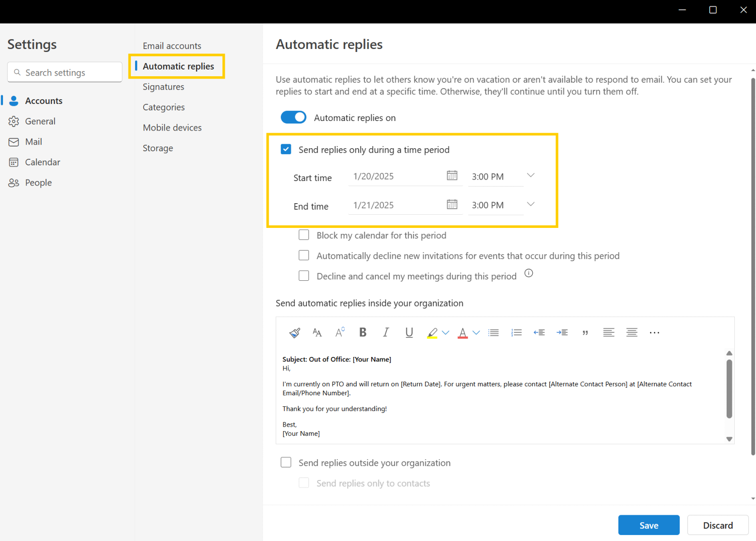Choose a font color from the red swatch
Viewport: 756px width, 541px height.
(462, 332)
